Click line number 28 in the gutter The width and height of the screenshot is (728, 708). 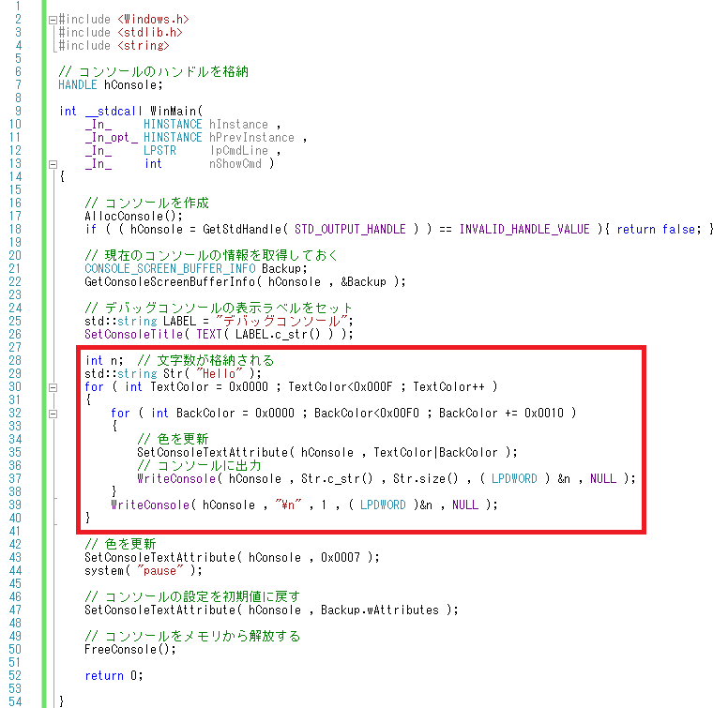click(15, 360)
